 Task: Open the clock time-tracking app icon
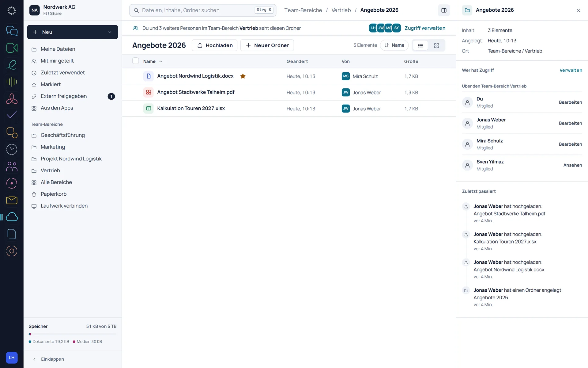(12, 149)
